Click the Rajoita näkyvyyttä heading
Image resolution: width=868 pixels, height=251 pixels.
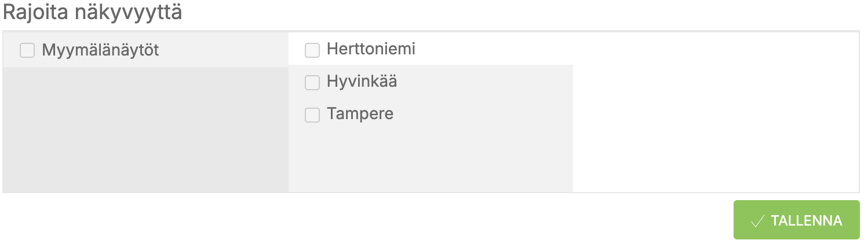(93, 13)
